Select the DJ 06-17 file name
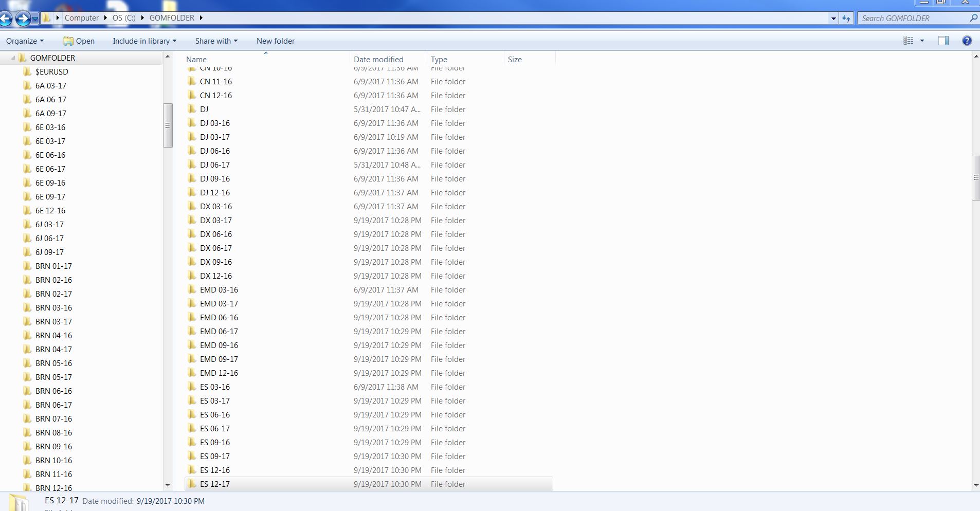This screenshot has height=511, width=980. tap(214, 165)
